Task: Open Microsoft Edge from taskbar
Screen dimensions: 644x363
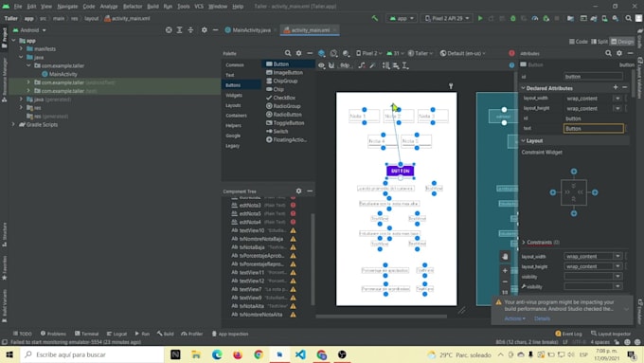Action: [217, 354]
